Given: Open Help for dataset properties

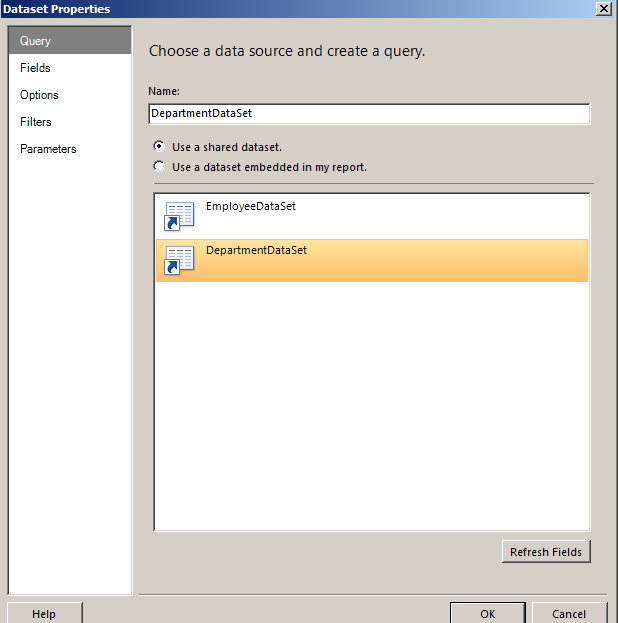Looking at the screenshot, I should point(45,613).
